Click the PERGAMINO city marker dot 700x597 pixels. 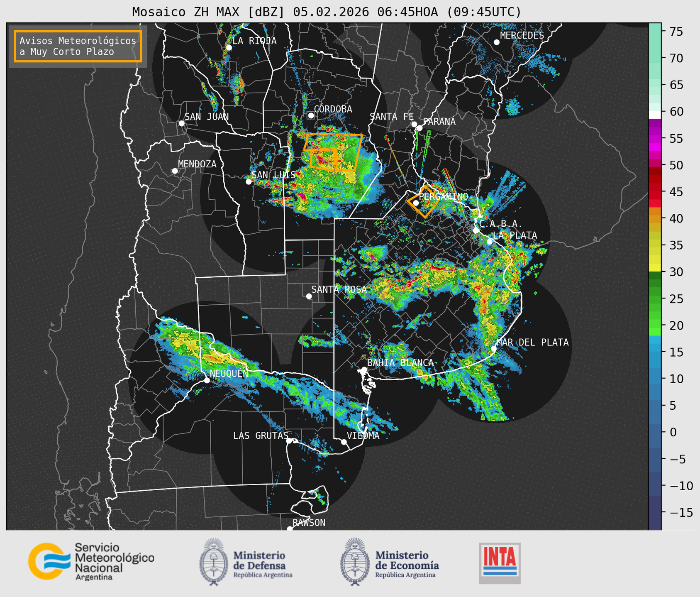[416, 203]
